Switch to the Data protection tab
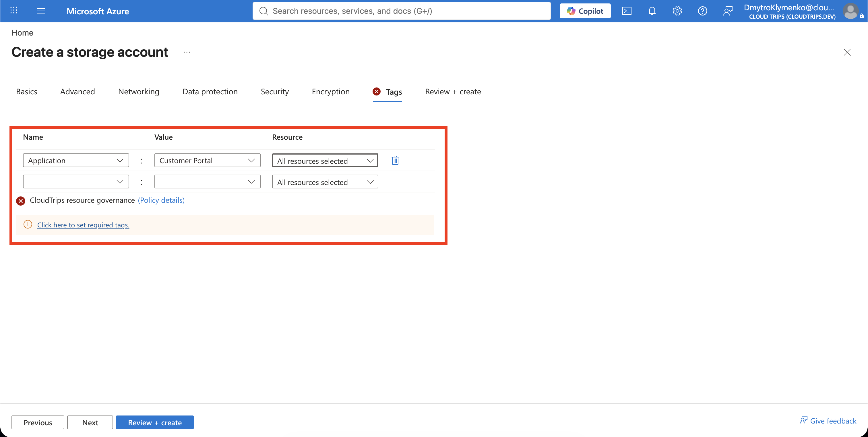The image size is (868, 437). [x=210, y=91]
